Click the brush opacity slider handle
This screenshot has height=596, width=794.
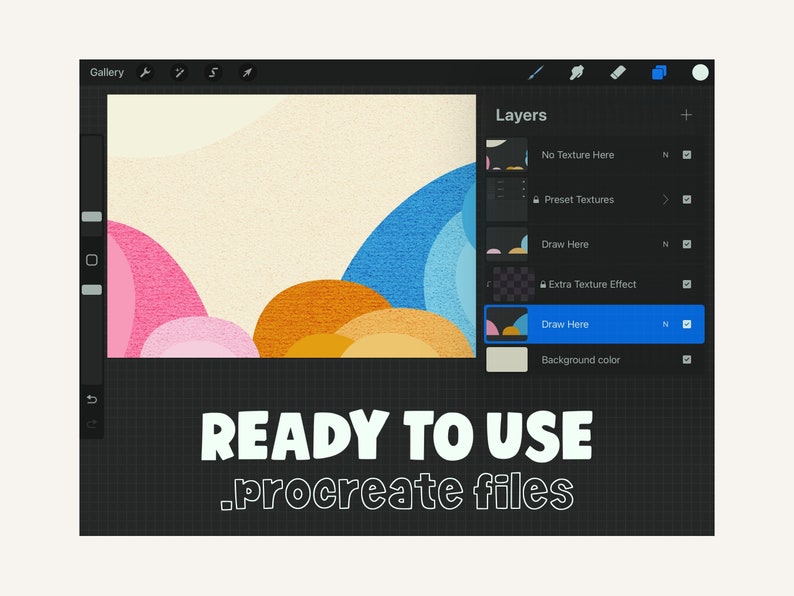(92, 290)
